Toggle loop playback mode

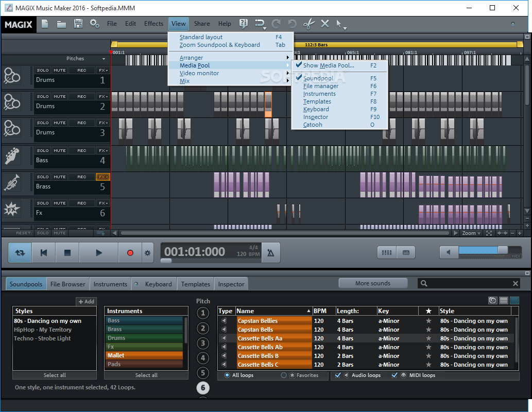click(20, 253)
